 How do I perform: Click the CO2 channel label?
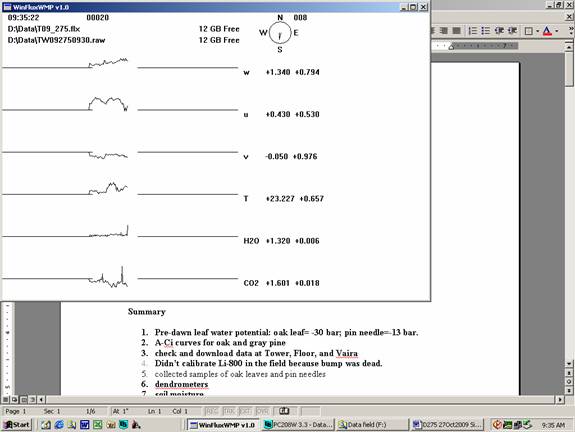(x=251, y=283)
